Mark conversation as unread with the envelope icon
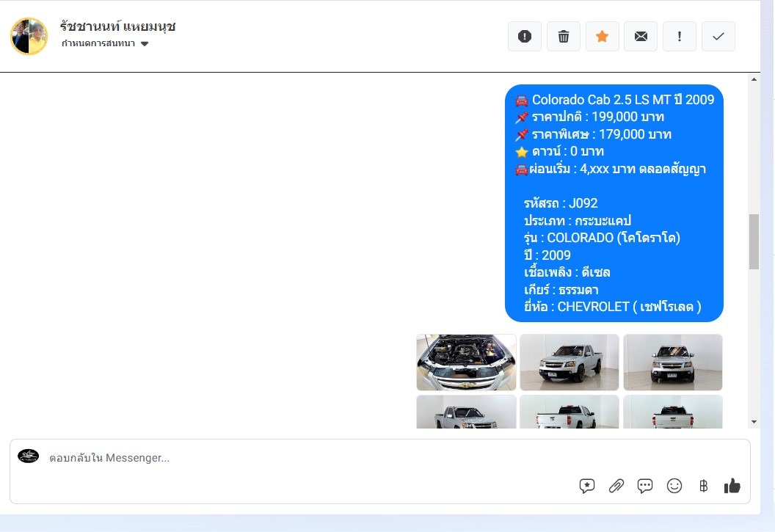The image size is (775, 532). tap(641, 36)
